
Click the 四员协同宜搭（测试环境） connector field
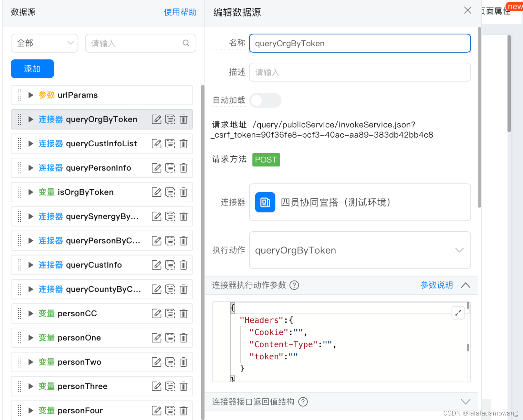360,202
